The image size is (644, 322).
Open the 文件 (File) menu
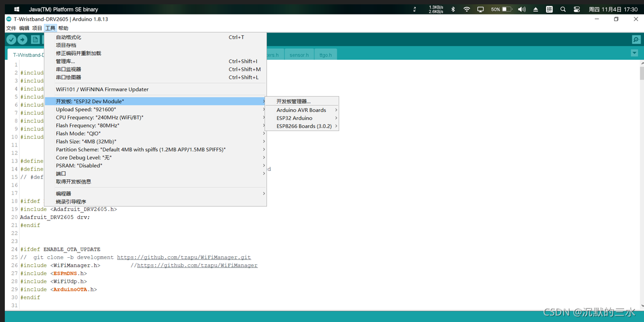(x=11, y=28)
